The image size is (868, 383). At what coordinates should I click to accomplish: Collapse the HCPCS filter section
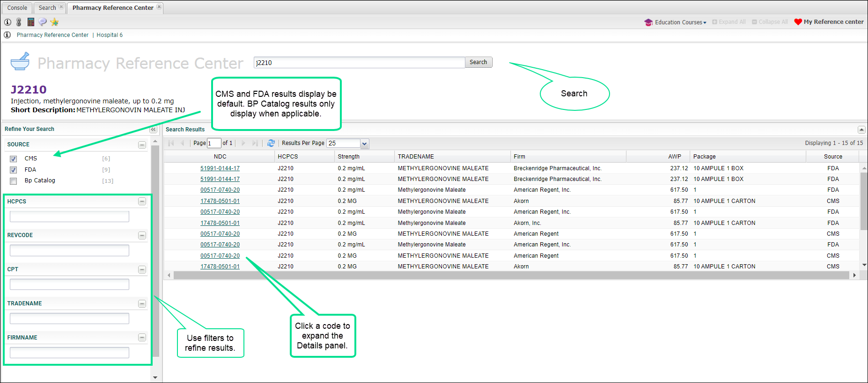(x=142, y=202)
